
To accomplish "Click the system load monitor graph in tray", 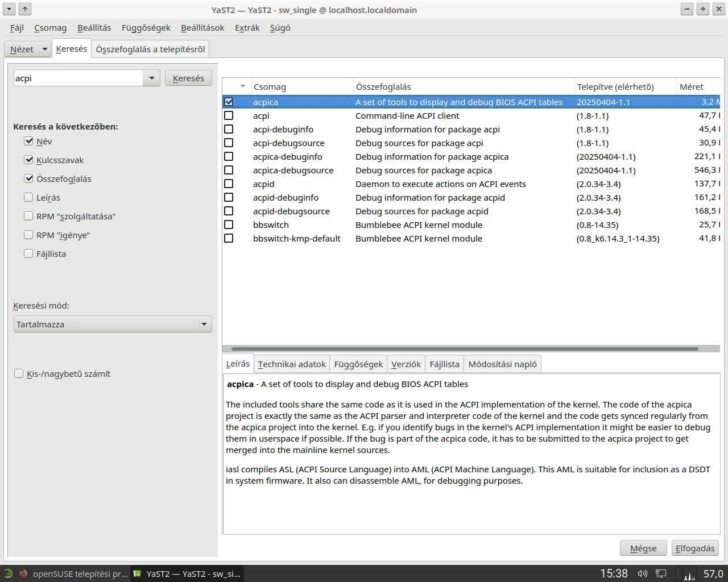I will (689, 573).
